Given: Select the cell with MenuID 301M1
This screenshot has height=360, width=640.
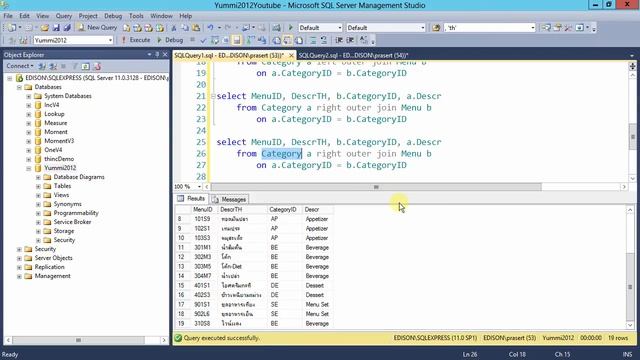Looking at the screenshot, I should pyautogui.click(x=203, y=247).
